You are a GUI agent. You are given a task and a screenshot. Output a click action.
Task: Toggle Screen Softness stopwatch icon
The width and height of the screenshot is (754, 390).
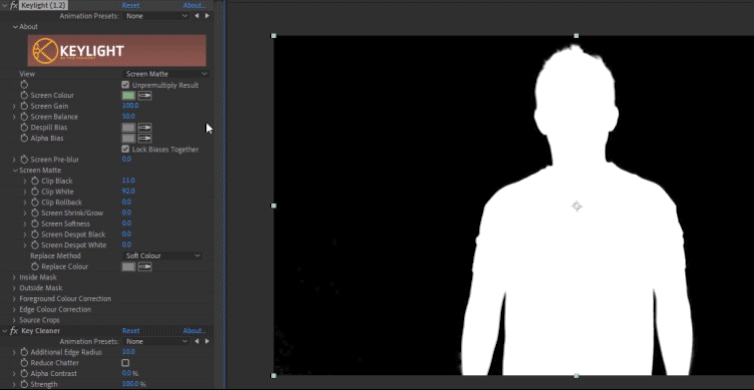click(35, 224)
